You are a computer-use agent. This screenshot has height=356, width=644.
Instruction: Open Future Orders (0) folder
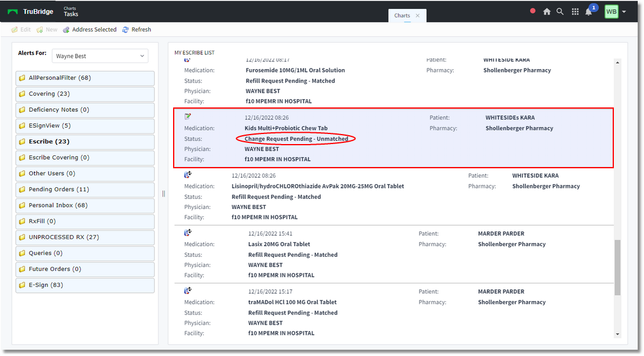(85, 269)
